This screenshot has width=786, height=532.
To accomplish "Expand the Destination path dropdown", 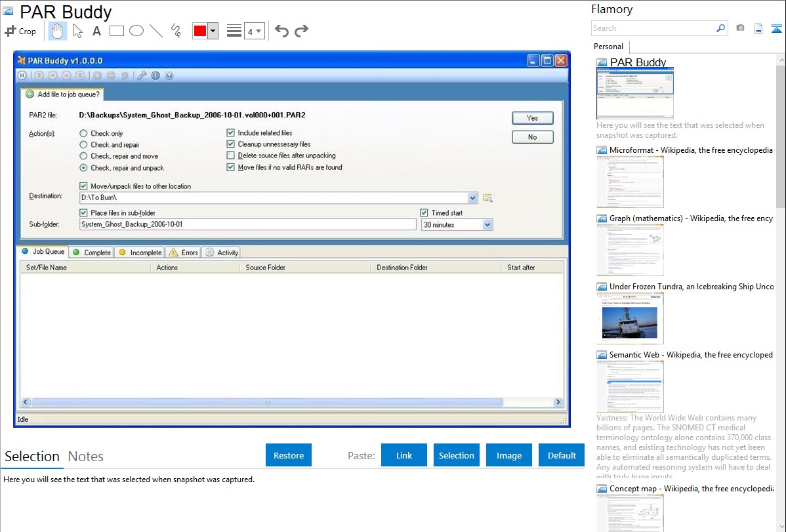I will pyautogui.click(x=472, y=198).
